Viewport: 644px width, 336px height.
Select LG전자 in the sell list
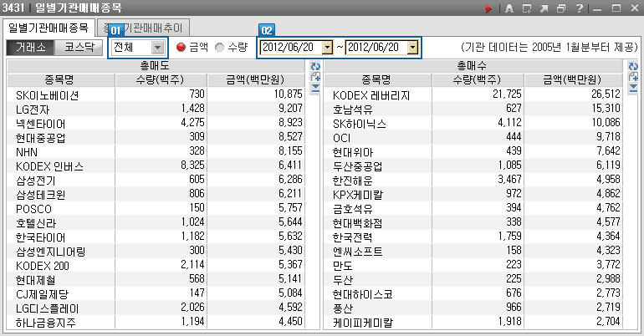click(x=156, y=109)
